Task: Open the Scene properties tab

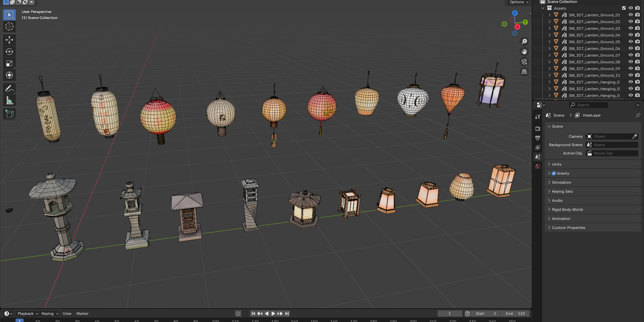Action: pyautogui.click(x=538, y=157)
